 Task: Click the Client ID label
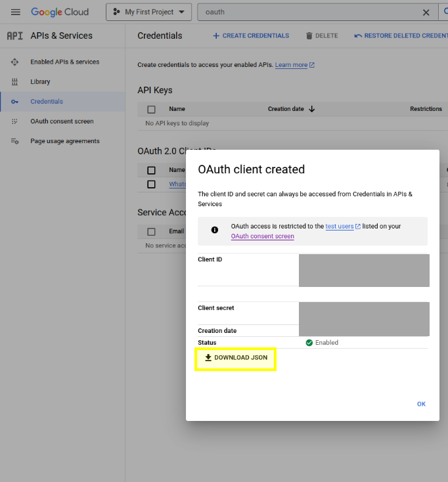point(210,259)
